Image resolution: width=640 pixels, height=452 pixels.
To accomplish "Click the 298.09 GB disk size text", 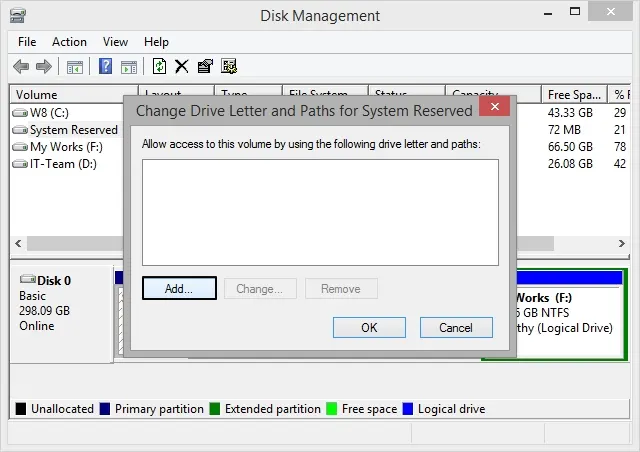I will pyautogui.click(x=44, y=311).
